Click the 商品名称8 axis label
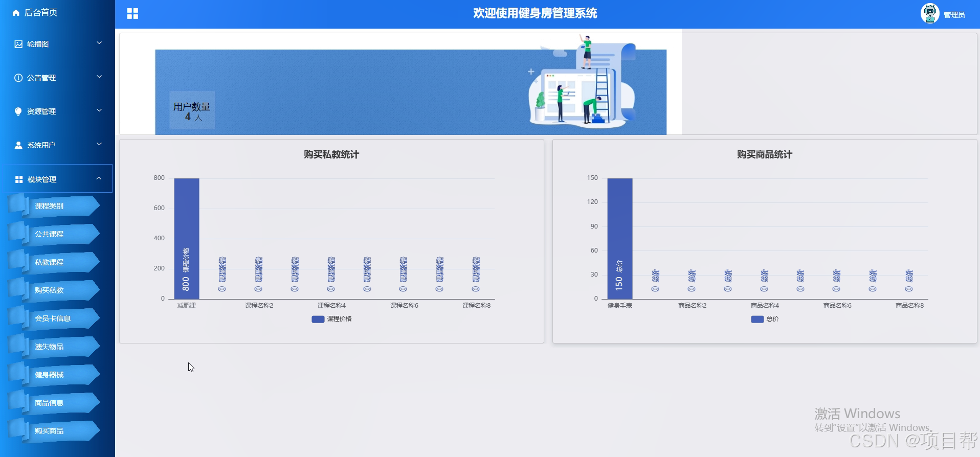Image resolution: width=980 pixels, height=457 pixels. 910,306
